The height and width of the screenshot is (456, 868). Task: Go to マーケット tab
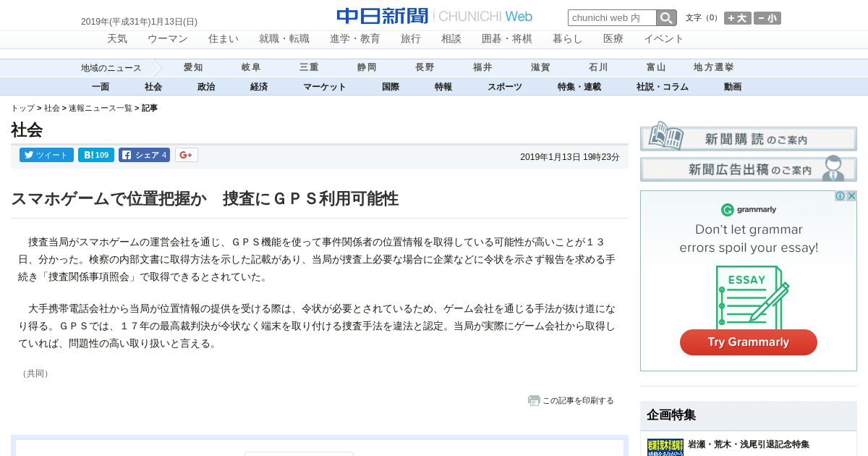coord(325,87)
